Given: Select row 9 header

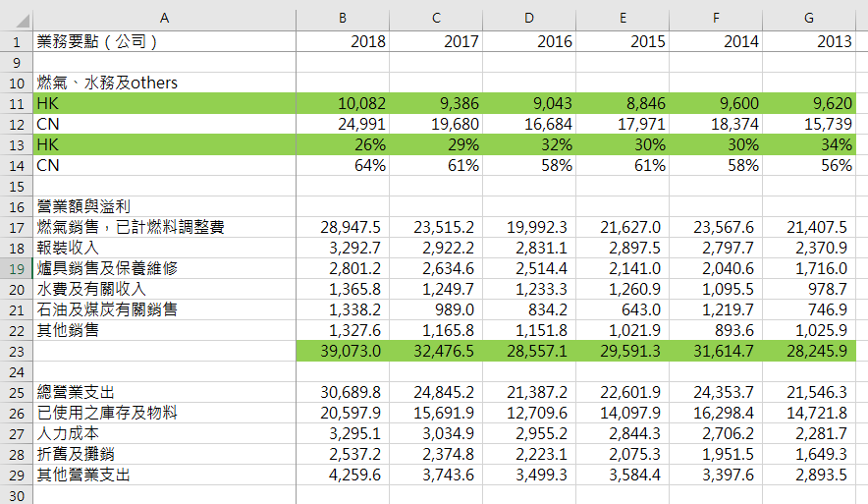Looking at the screenshot, I should point(17,62).
